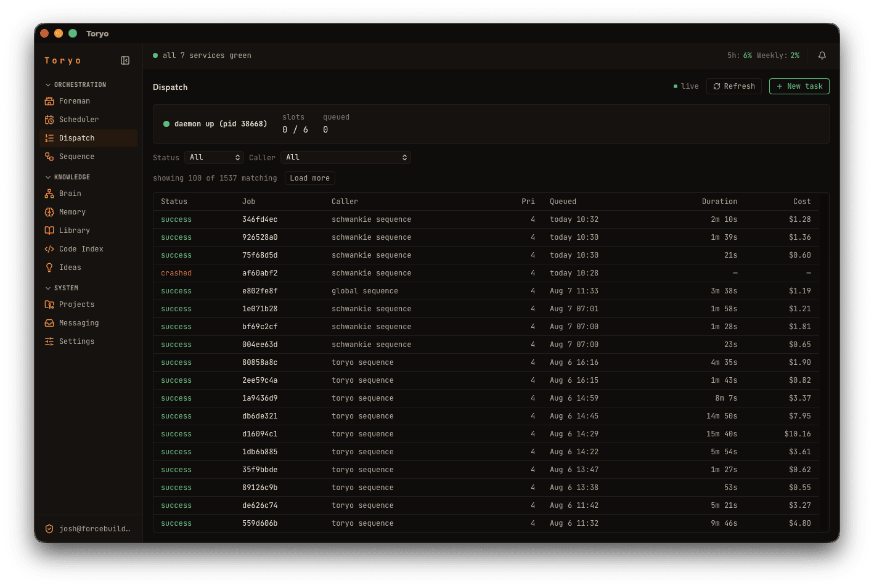The height and width of the screenshot is (588, 874).
Task: Click the Projects folder icon
Action: click(x=49, y=304)
